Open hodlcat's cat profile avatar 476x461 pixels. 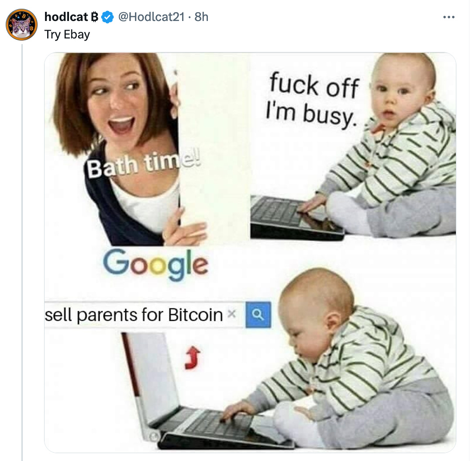21,24
